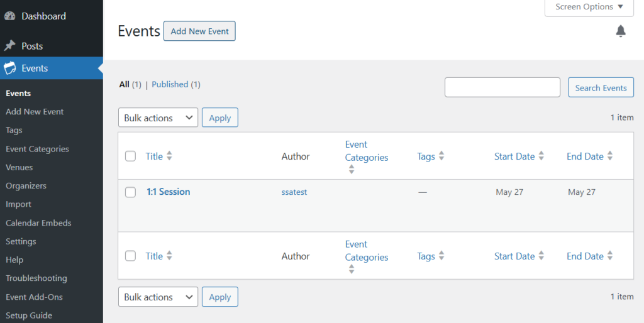The width and height of the screenshot is (644, 323).
Task: Click the Posts pushpin icon
Action: point(10,45)
